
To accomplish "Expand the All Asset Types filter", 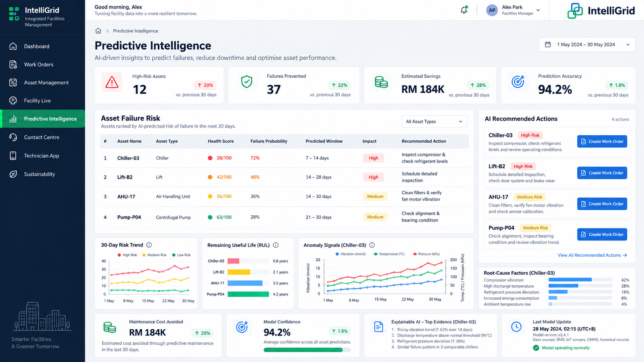I will click(434, 122).
